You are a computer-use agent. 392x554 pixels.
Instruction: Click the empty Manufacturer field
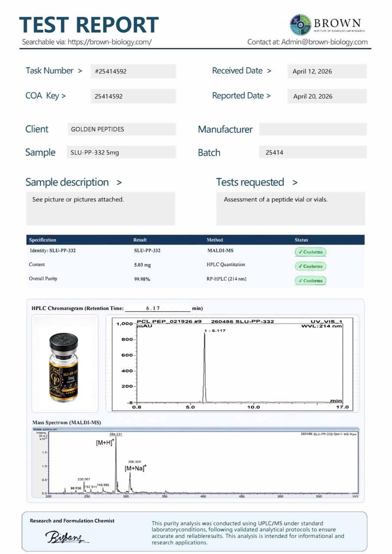click(313, 129)
